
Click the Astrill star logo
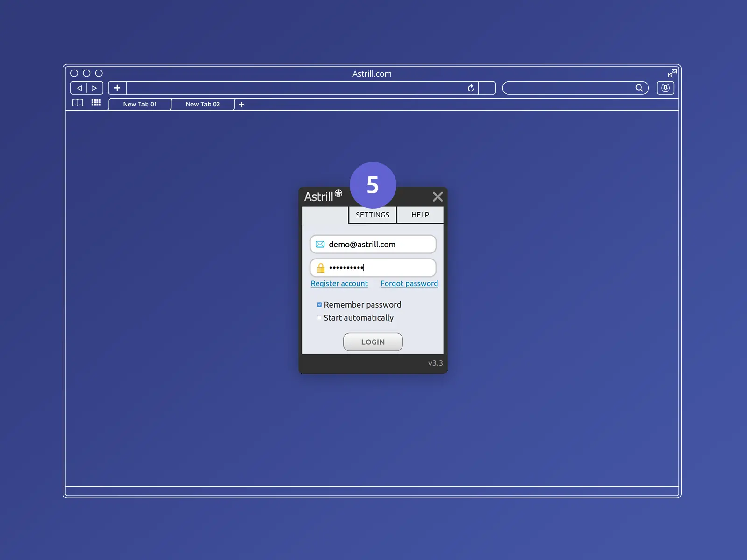point(338,193)
